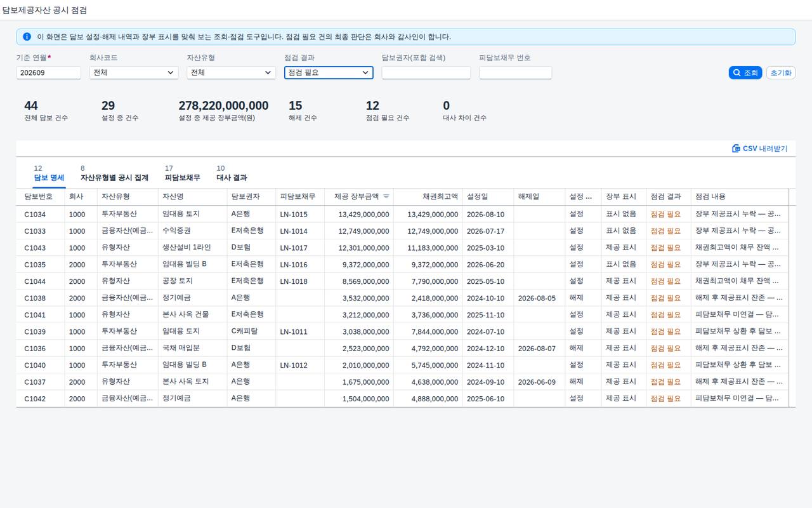Viewport: 812px width, 508px height.
Task: Click the 278,220,000,000 summary amount
Action: tap(223, 105)
